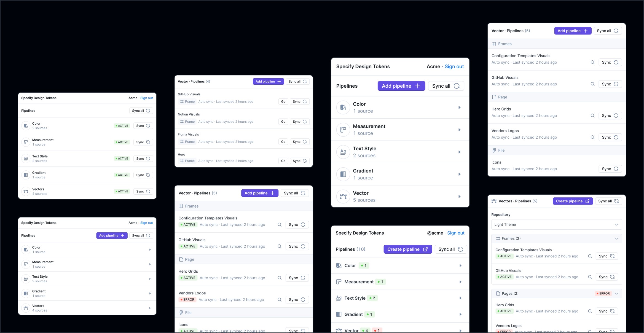Click Add pipeline button in center Pipelines panel

pyautogui.click(x=401, y=86)
